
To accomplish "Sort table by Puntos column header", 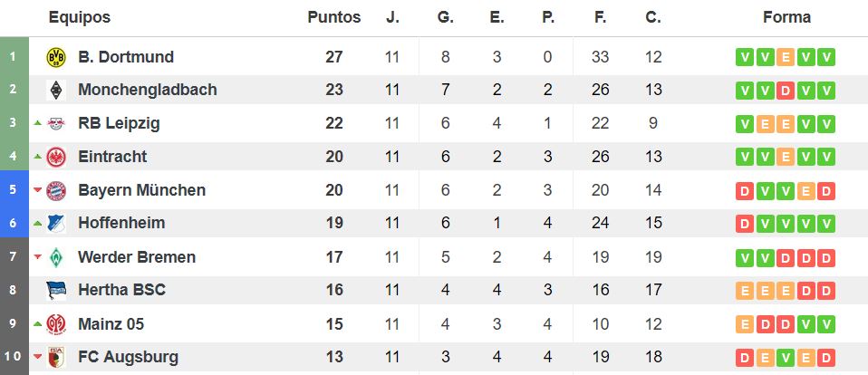I will click(333, 17).
